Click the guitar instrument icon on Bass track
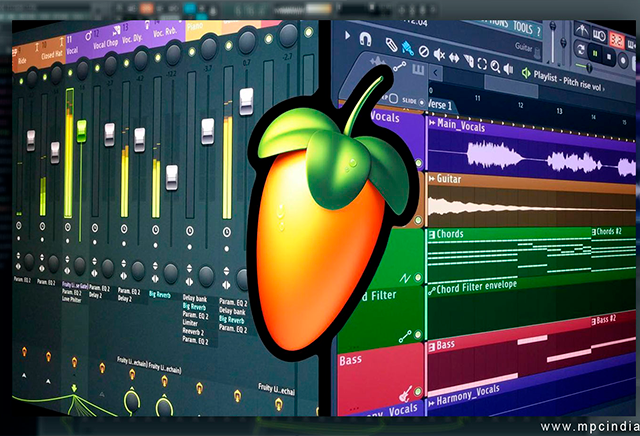 pos(405,394)
